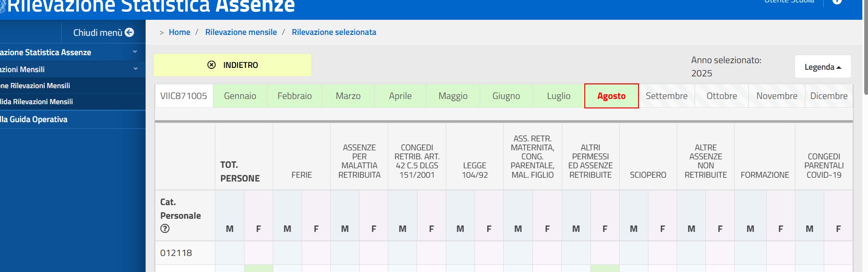The width and height of the screenshot is (868, 272).
Task: Select Valida Rilevazioni Mensili menu item
Action: pos(37,102)
